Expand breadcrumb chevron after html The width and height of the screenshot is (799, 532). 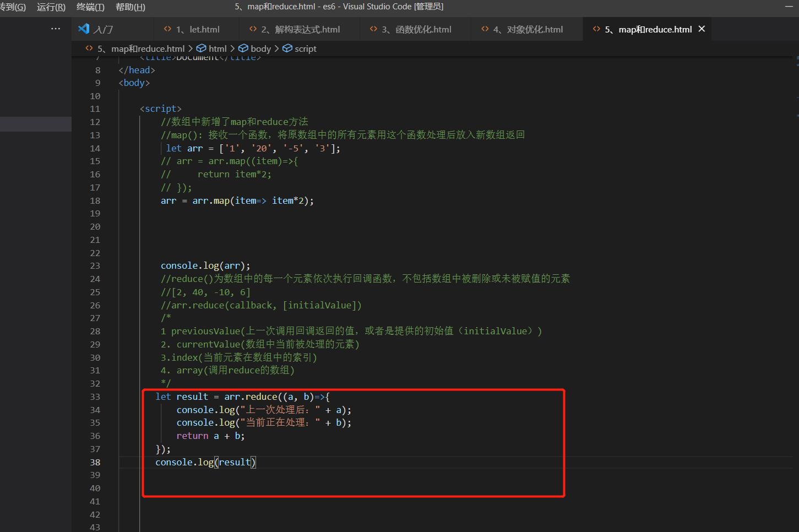pyautogui.click(x=232, y=48)
